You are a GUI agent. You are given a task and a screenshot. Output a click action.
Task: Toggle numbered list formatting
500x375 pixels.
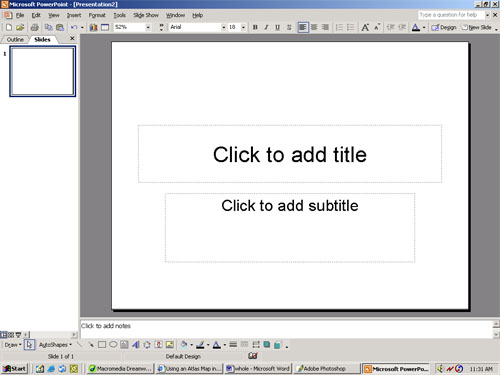click(x=339, y=27)
